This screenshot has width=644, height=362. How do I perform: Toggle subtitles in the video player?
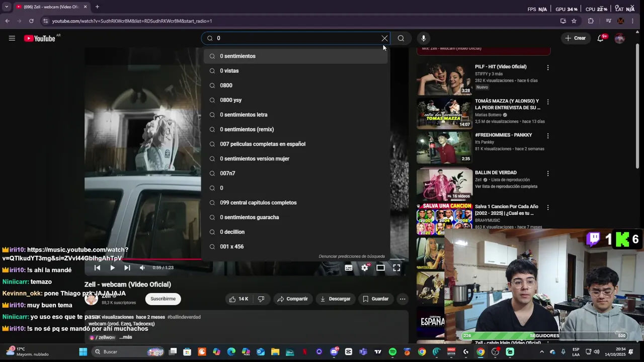tap(349, 268)
